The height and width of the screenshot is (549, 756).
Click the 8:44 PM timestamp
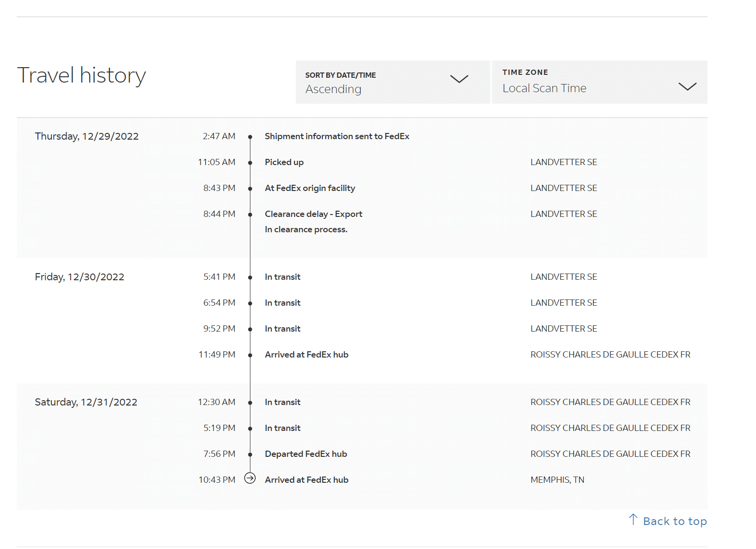pyautogui.click(x=219, y=214)
